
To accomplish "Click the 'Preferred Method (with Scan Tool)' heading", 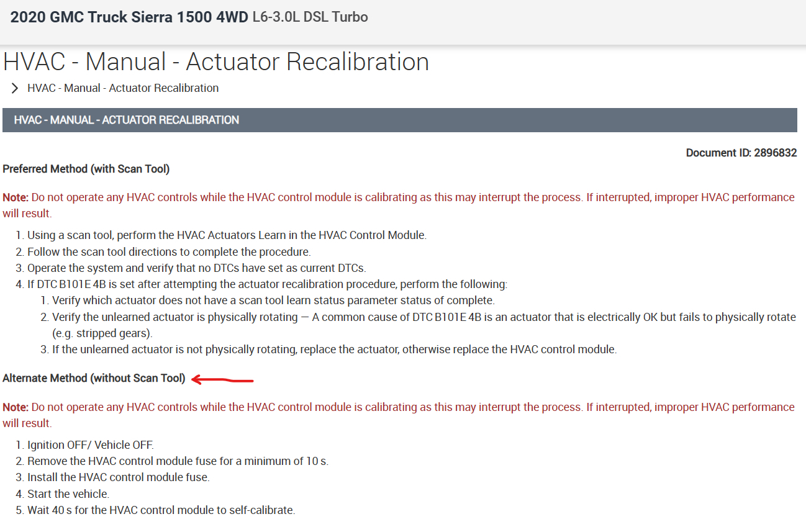I will click(86, 169).
